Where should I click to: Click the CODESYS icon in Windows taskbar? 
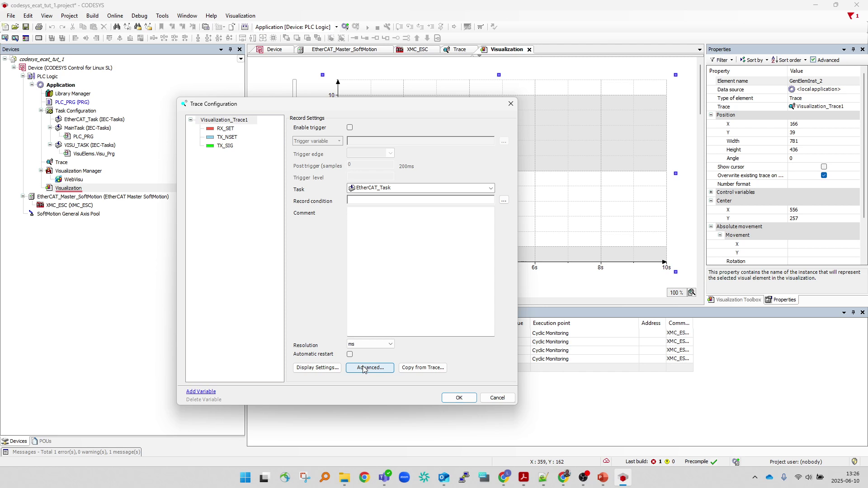click(623, 478)
